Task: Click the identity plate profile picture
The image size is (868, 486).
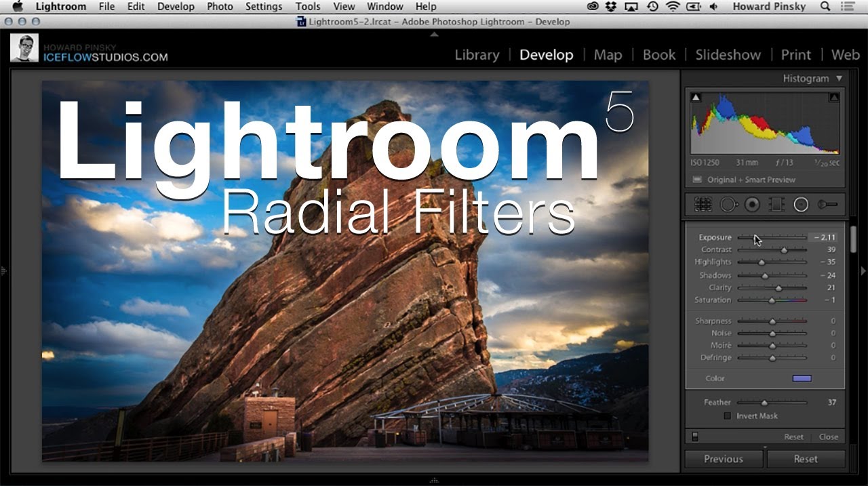Action: click(x=24, y=48)
